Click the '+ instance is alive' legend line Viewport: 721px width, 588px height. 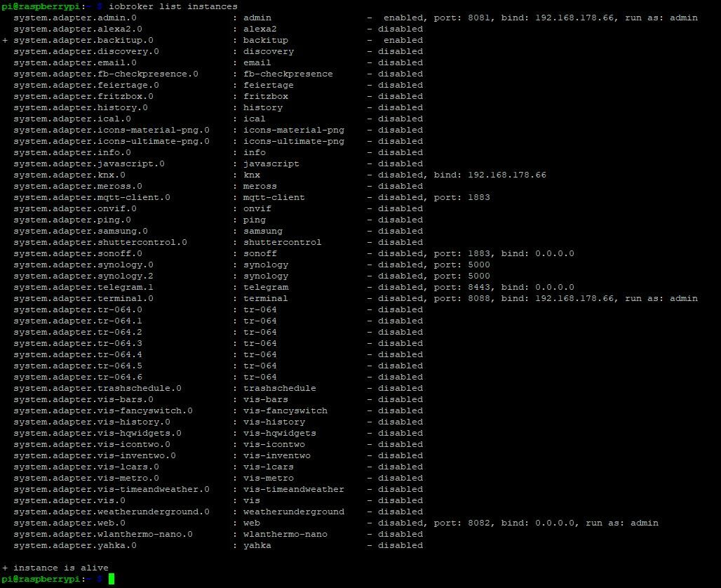55,568
